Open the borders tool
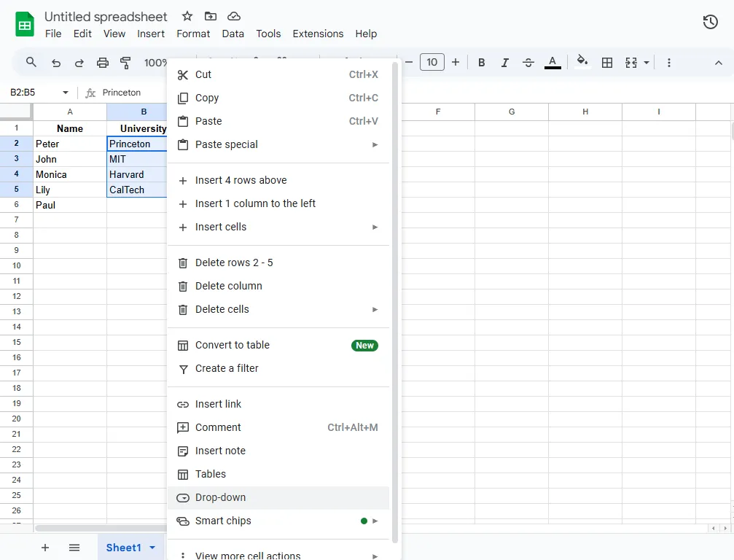The width and height of the screenshot is (734, 560). pyautogui.click(x=607, y=63)
